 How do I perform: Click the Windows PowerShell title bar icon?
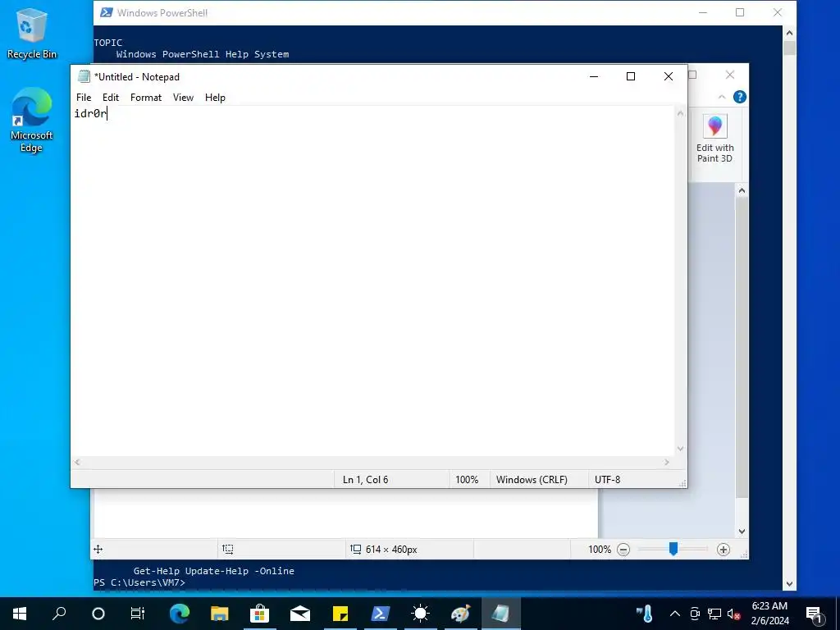click(x=106, y=12)
